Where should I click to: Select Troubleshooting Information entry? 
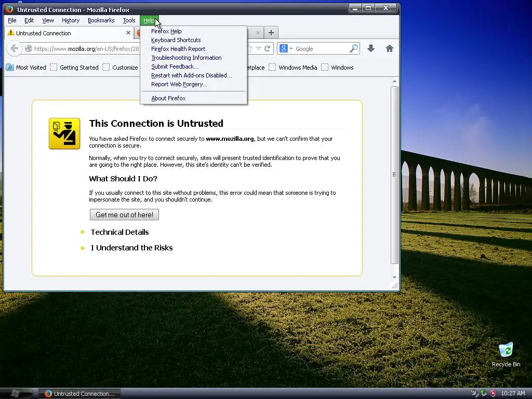tap(193, 58)
